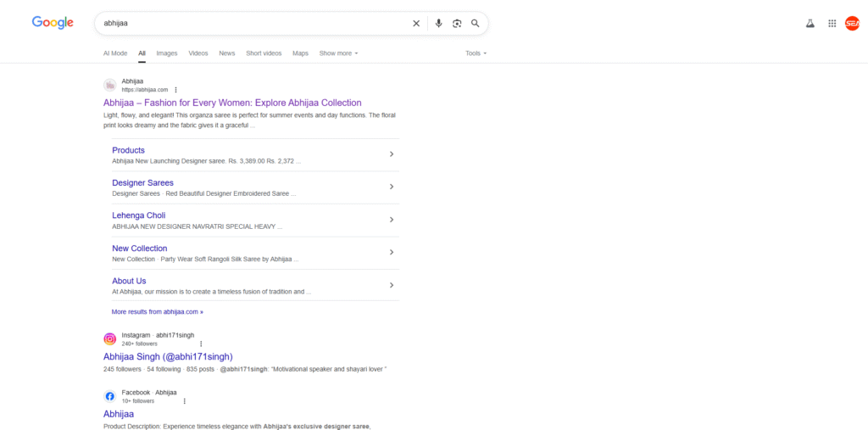Image resolution: width=868 pixels, height=430 pixels.
Task: Open the New Collection sitelink
Action: tap(140, 249)
